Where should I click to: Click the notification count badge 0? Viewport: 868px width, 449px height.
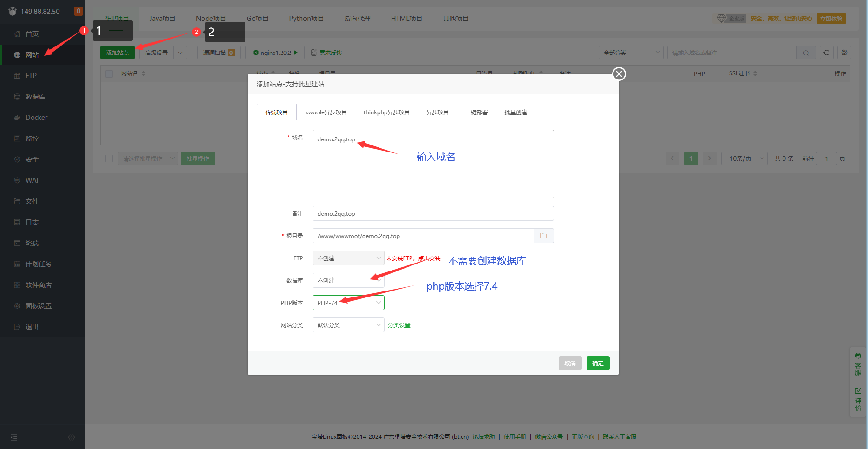78,11
